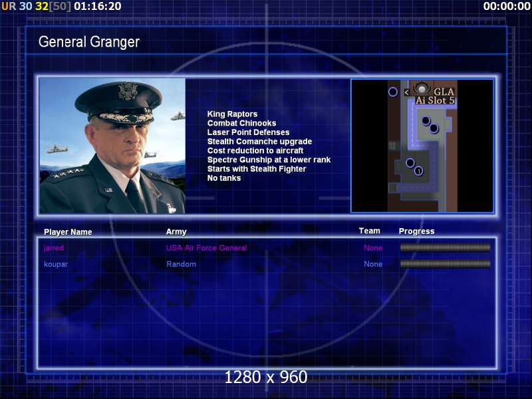Click koupar's loading progress bar
The width and height of the screenshot is (532, 399).
click(445, 263)
